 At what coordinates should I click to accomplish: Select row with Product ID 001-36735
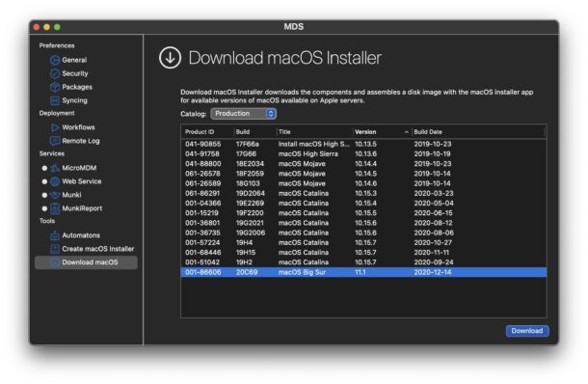(363, 233)
